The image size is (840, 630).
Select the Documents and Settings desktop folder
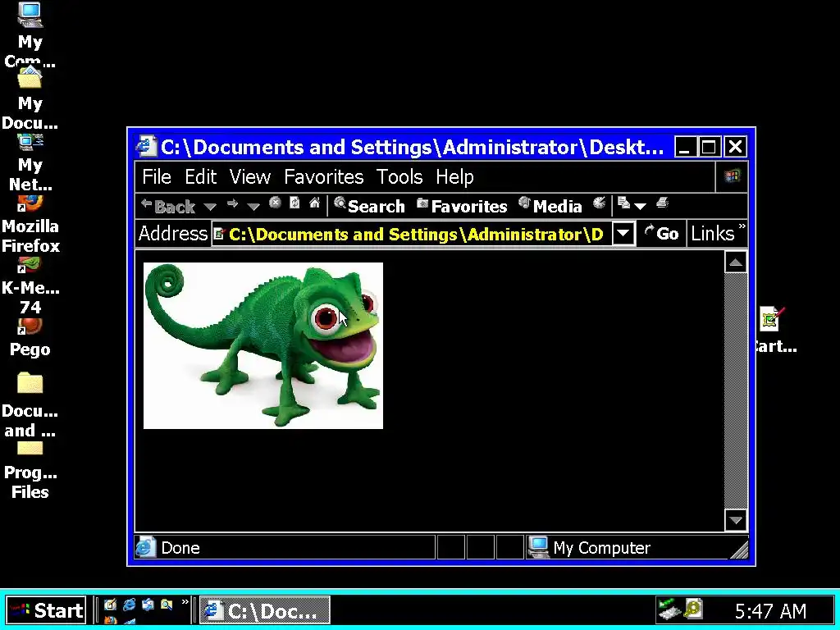coord(30,405)
